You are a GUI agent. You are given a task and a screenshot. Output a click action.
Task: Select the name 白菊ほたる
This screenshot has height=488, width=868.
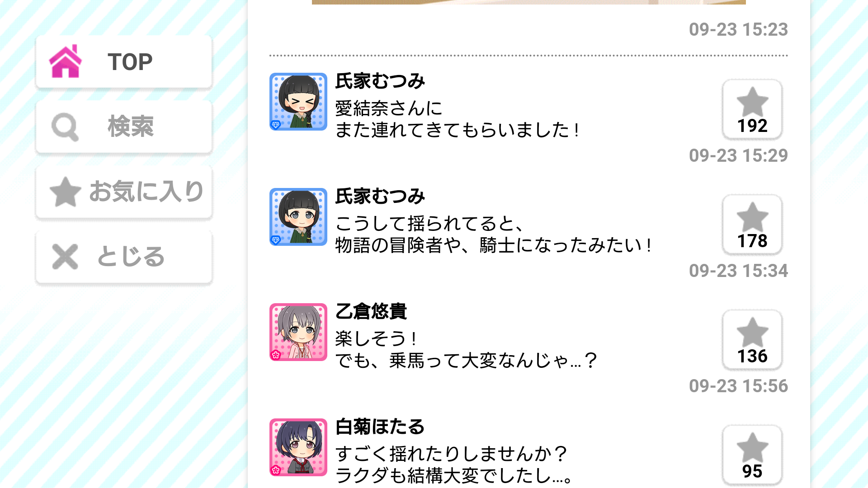380,427
